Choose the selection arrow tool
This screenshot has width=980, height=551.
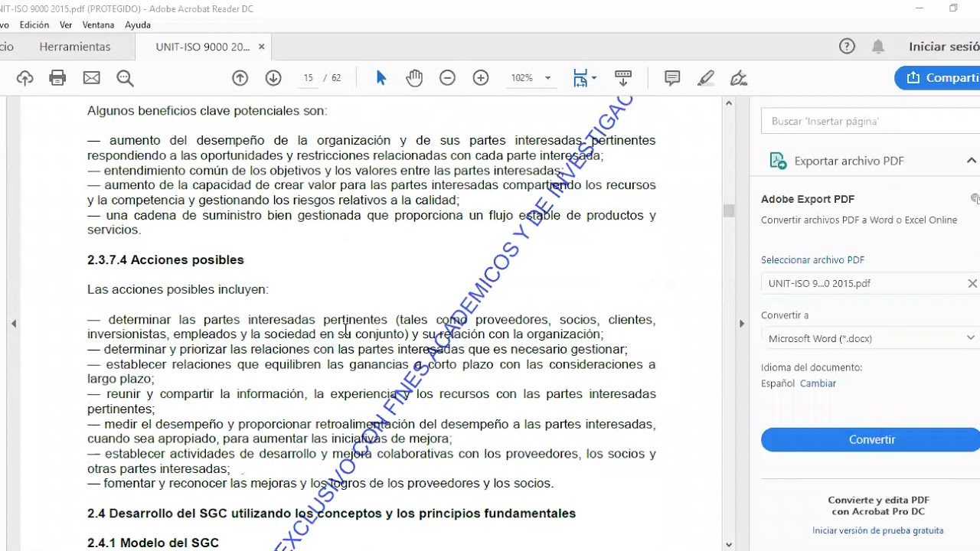tap(381, 78)
